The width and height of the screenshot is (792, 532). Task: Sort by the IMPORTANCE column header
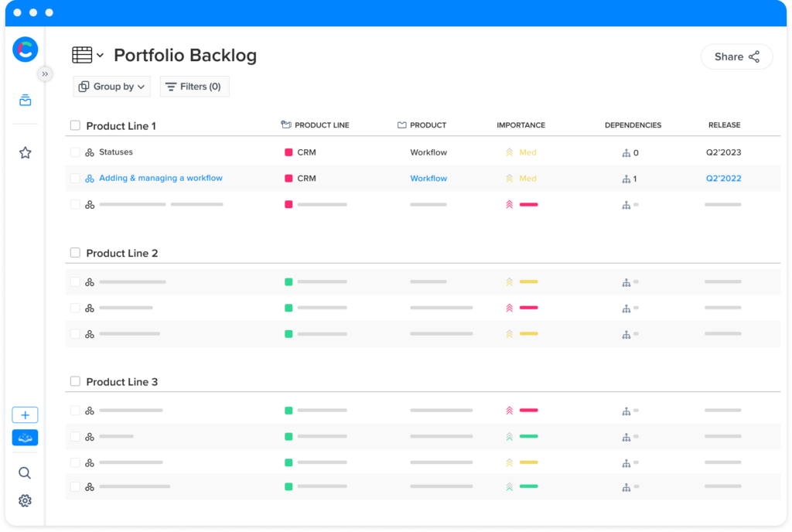pos(521,125)
